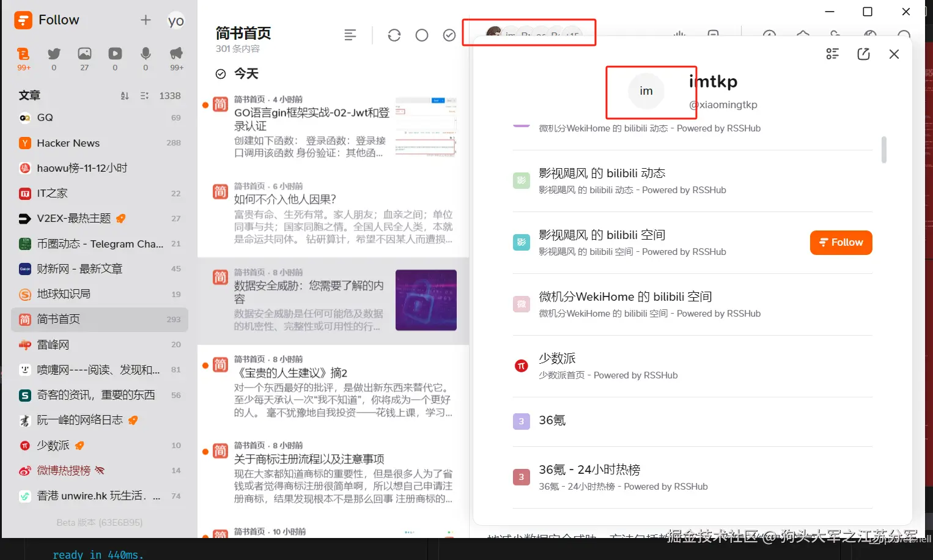Open the 地球知识局 feed
Viewport: 933px width, 560px height.
[x=100, y=294]
